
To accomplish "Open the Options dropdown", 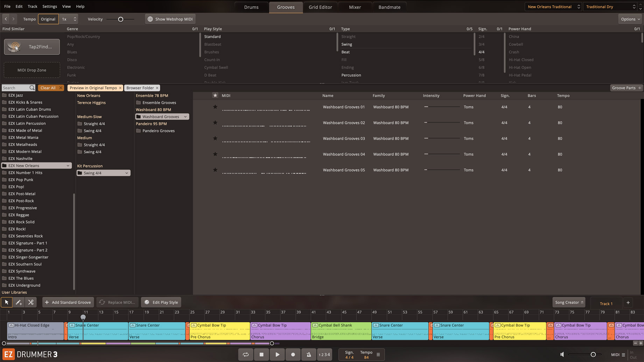I will (630, 19).
